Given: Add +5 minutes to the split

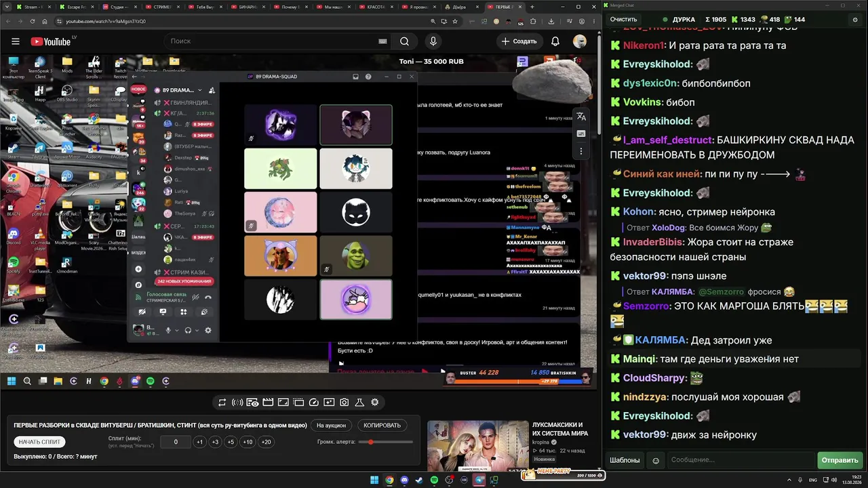Looking at the screenshot, I should click(x=231, y=442).
